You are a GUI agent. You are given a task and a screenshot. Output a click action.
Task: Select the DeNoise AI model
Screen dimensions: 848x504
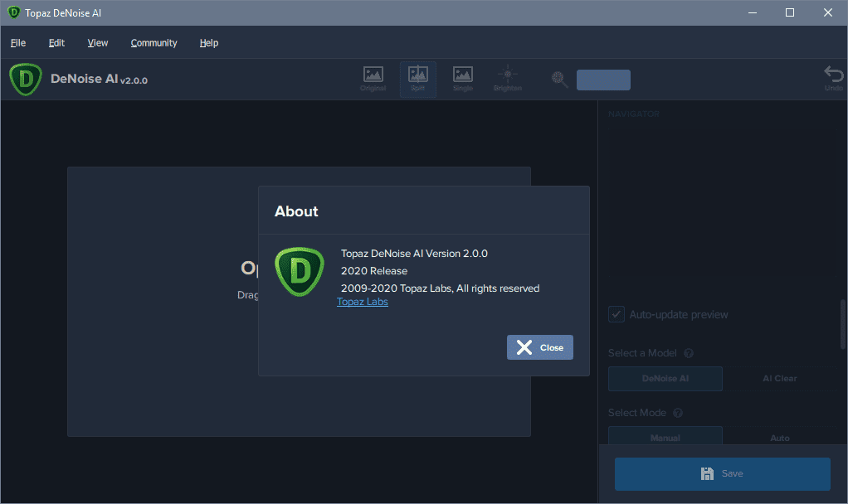point(665,379)
